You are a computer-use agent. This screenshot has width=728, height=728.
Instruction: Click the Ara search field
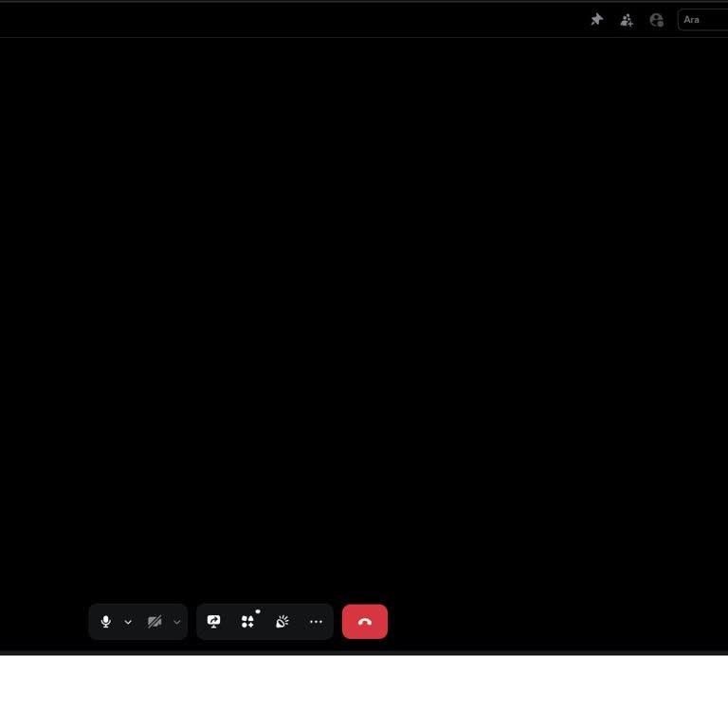pos(703,20)
